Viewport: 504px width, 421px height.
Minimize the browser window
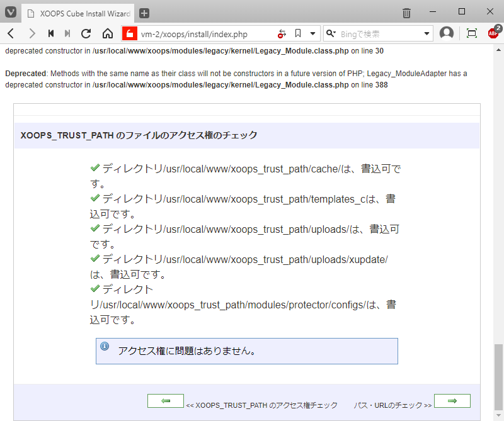click(x=433, y=11)
